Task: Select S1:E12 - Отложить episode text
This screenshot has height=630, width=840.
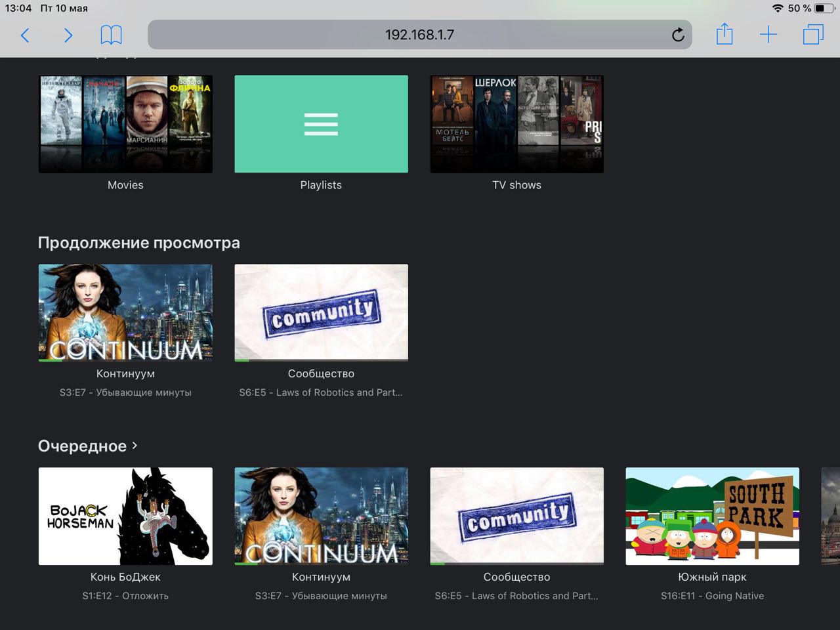Action: point(125,596)
